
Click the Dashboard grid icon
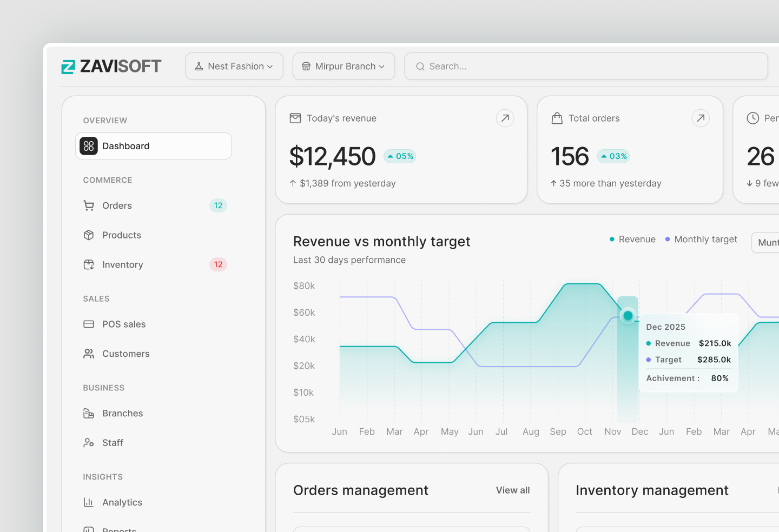[x=89, y=146]
